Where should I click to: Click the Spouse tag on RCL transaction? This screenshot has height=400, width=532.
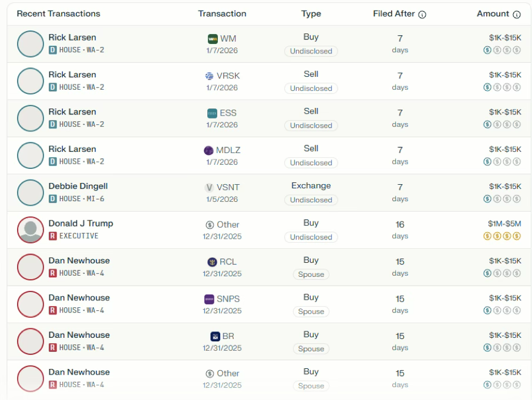311,274
